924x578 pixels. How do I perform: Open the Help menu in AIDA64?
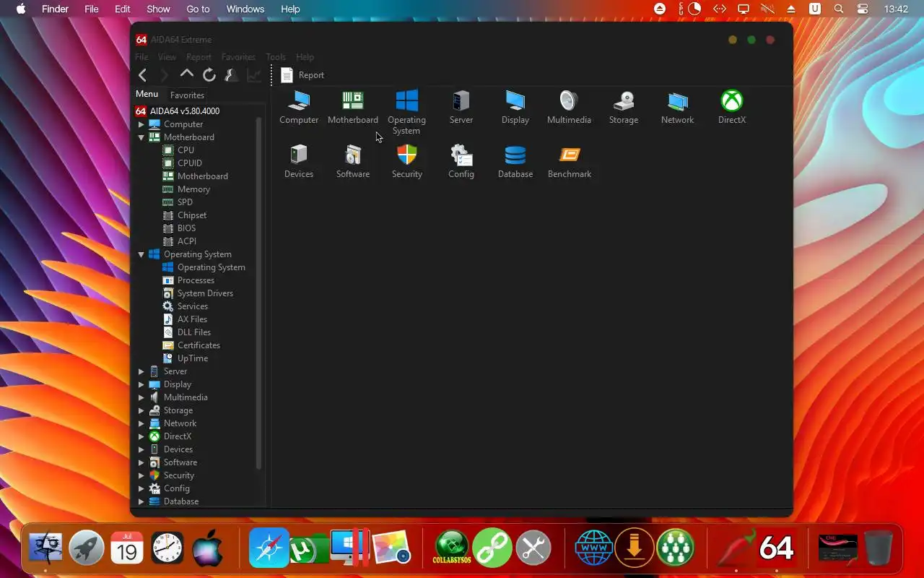305,57
